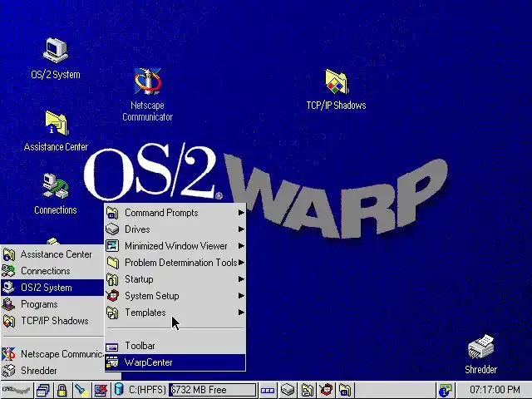Expand the Templates submenu arrow
The height and width of the screenshot is (399, 532).
241,313
